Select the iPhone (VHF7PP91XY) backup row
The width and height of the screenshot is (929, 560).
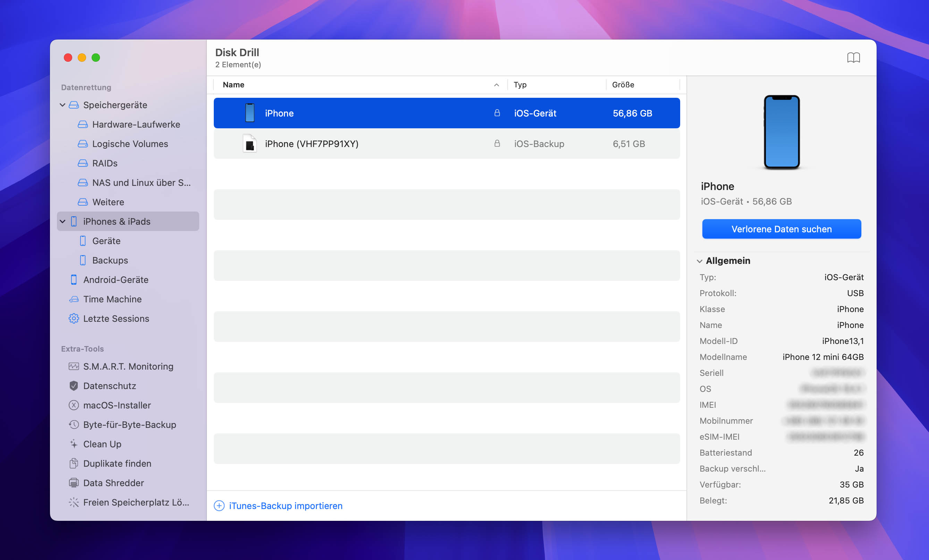pyautogui.click(x=446, y=144)
